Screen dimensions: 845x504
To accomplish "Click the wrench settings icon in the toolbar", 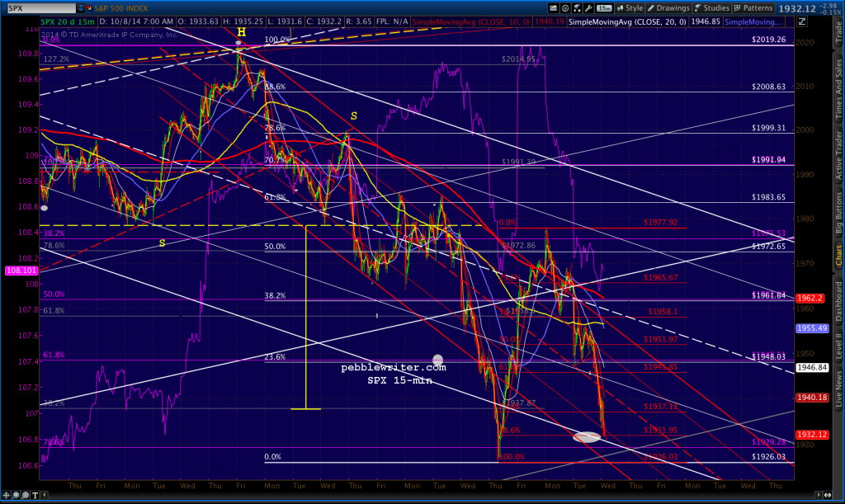I will pyautogui.click(x=588, y=7).
